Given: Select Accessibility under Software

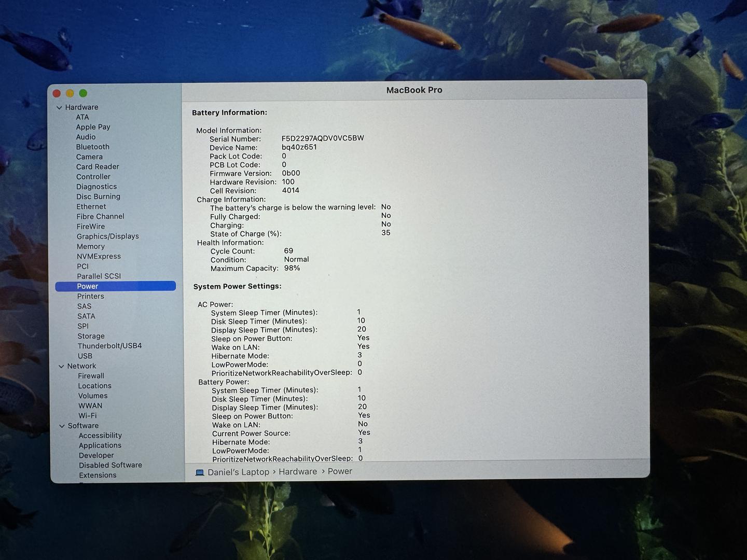Looking at the screenshot, I should point(100,436).
